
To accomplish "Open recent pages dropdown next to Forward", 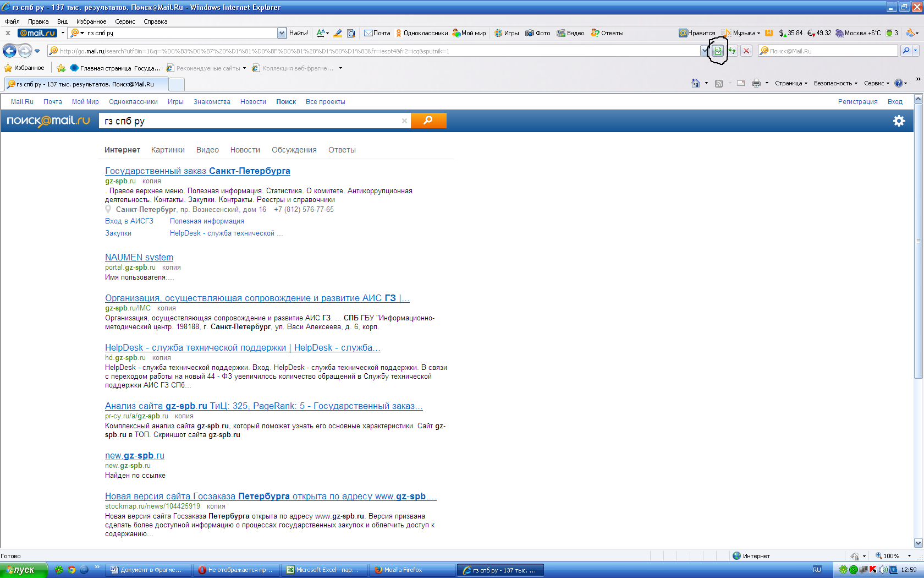I will coord(37,51).
